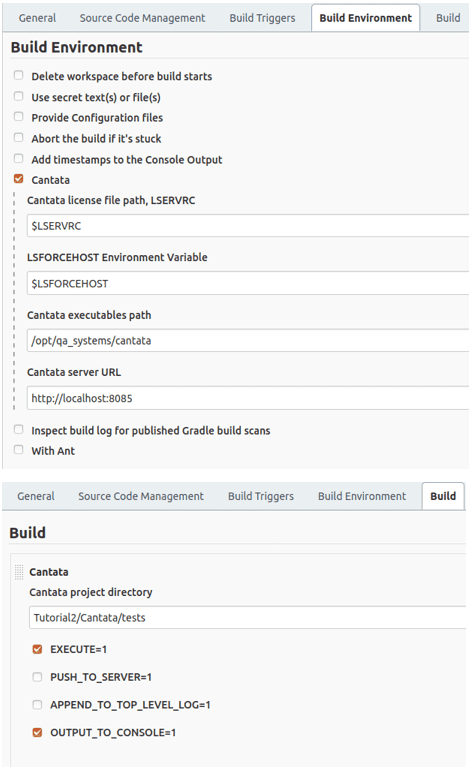Uncheck the EXECUTE=1 option

coord(37,649)
